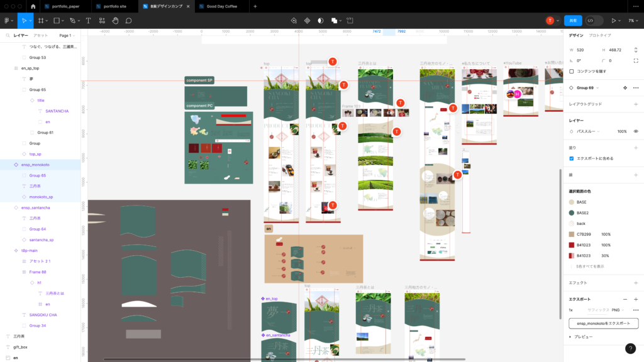Open the Good Day Coffee tab
Image resolution: width=644 pixels, height=362 pixels.
pos(220,6)
